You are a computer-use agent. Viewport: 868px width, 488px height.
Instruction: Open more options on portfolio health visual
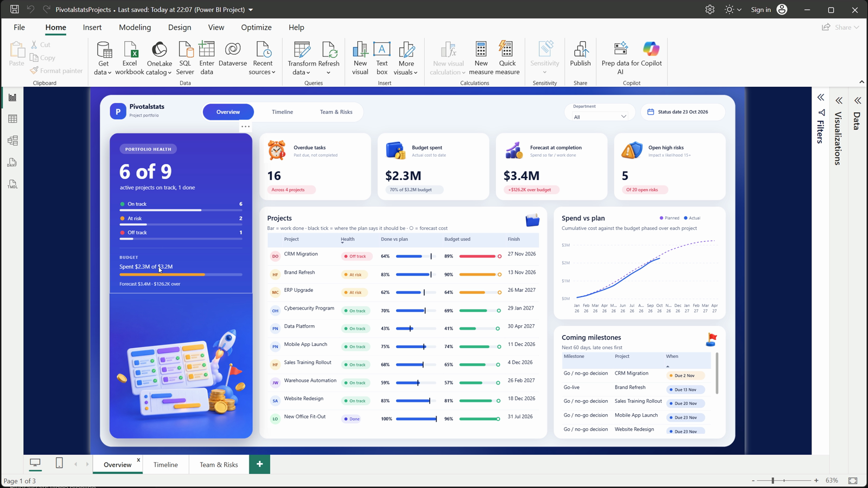click(245, 127)
